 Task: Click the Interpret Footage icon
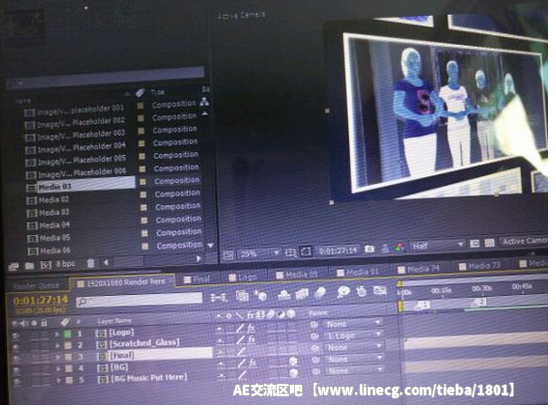[14, 266]
